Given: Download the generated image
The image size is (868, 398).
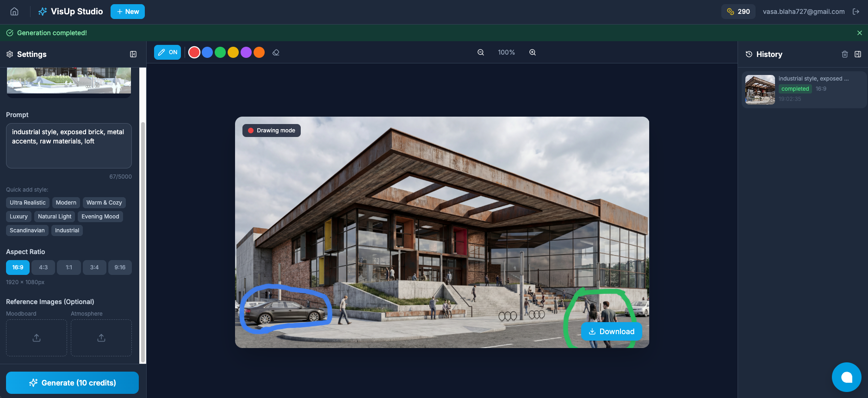Looking at the screenshot, I should click(611, 331).
